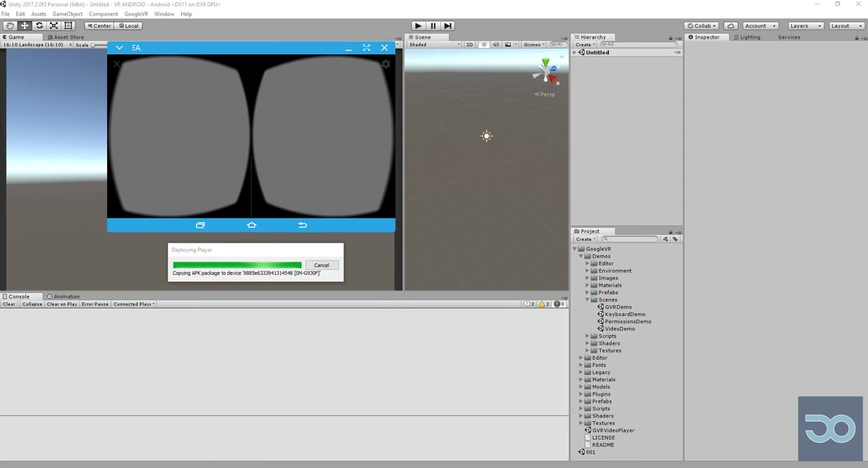Click the Project search field
The image size is (868, 468).
click(629, 239)
